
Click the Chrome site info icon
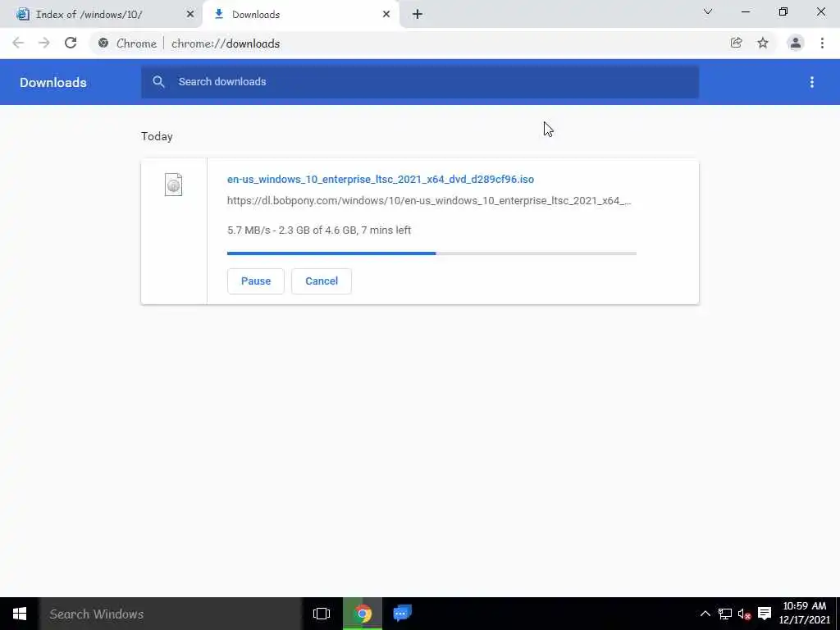point(103,43)
